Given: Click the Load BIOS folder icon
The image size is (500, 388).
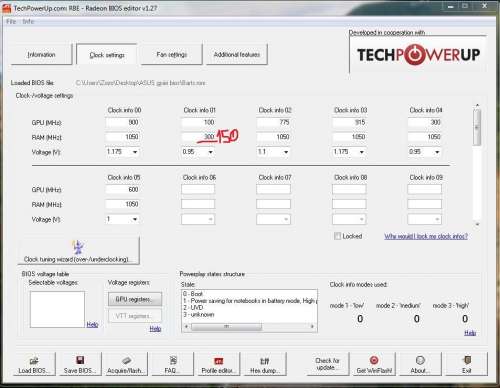Looking at the screenshot, I should (x=34, y=360).
